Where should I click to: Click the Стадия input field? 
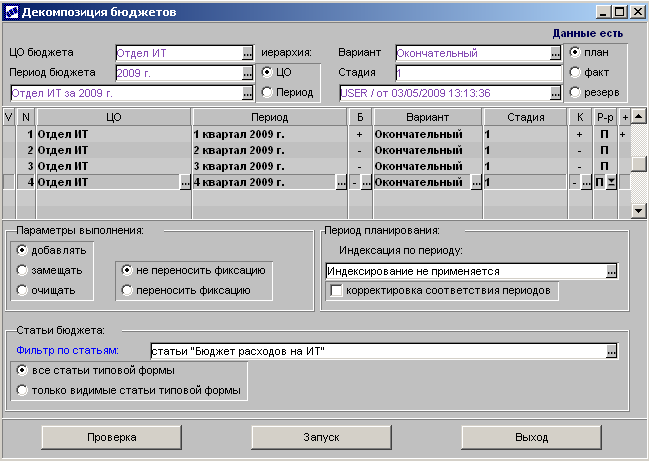478,73
